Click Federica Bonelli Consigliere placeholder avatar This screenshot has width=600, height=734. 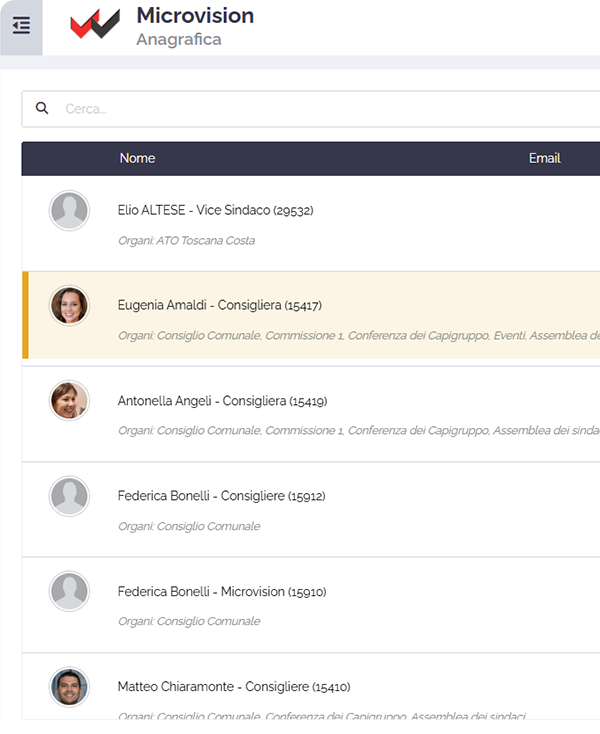[70, 496]
